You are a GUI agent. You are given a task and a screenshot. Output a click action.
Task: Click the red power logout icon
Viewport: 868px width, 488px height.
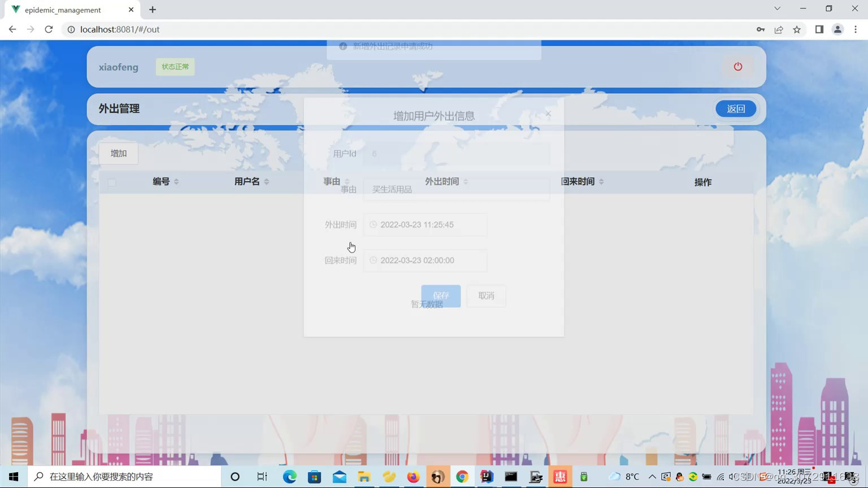click(738, 67)
